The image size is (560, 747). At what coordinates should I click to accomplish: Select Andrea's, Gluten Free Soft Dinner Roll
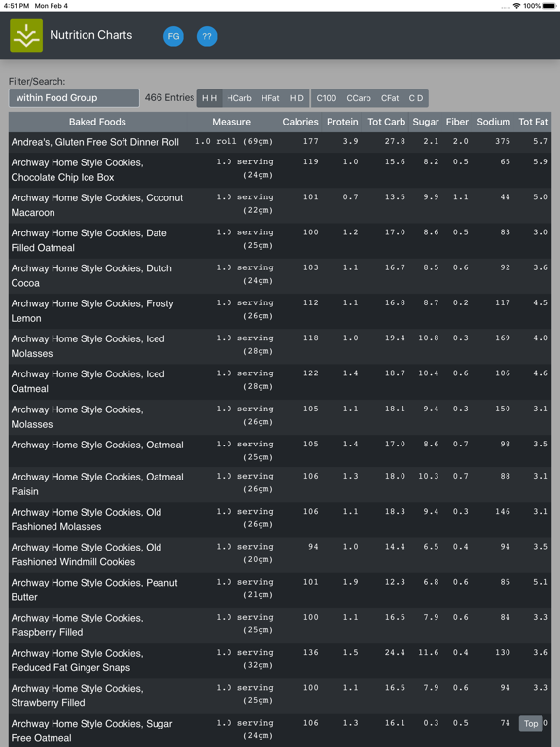coord(280,142)
